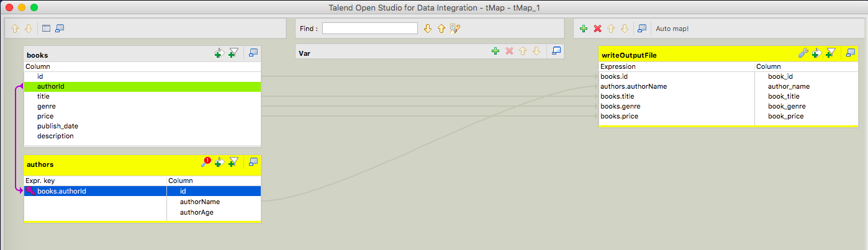Move output table up with arrow
Image resolution: width=868 pixels, height=250 pixels.
tap(611, 29)
